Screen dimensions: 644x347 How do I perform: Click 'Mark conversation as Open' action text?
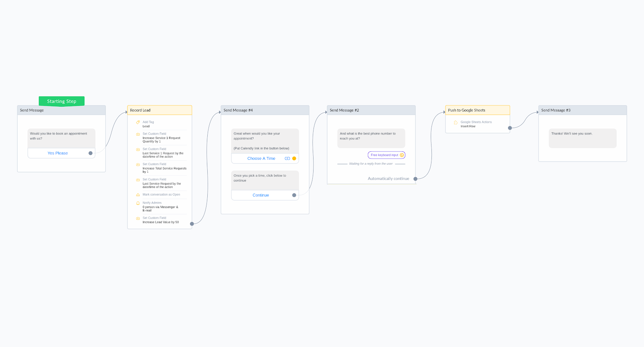(x=161, y=194)
